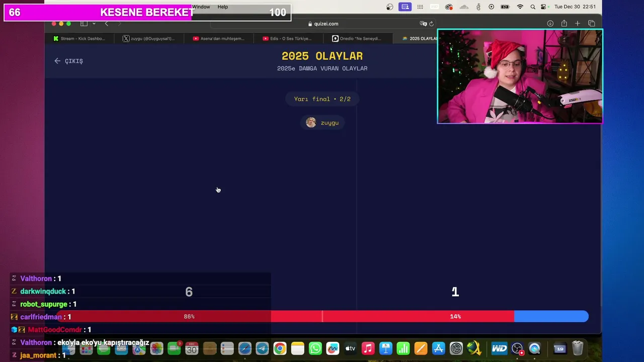This screenshot has width=644, height=362.
Task: Open Music app from the dock
Action: (368, 348)
